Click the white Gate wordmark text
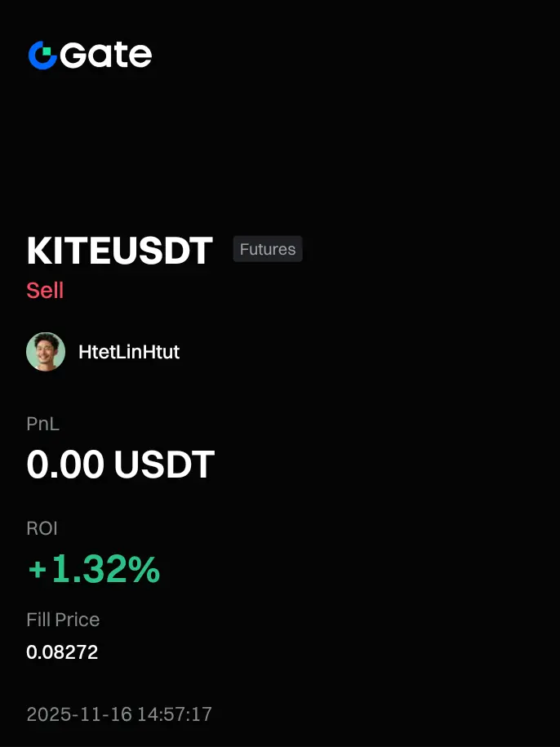This screenshot has height=747, width=560. pyautogui.click(x=106, y=56)
